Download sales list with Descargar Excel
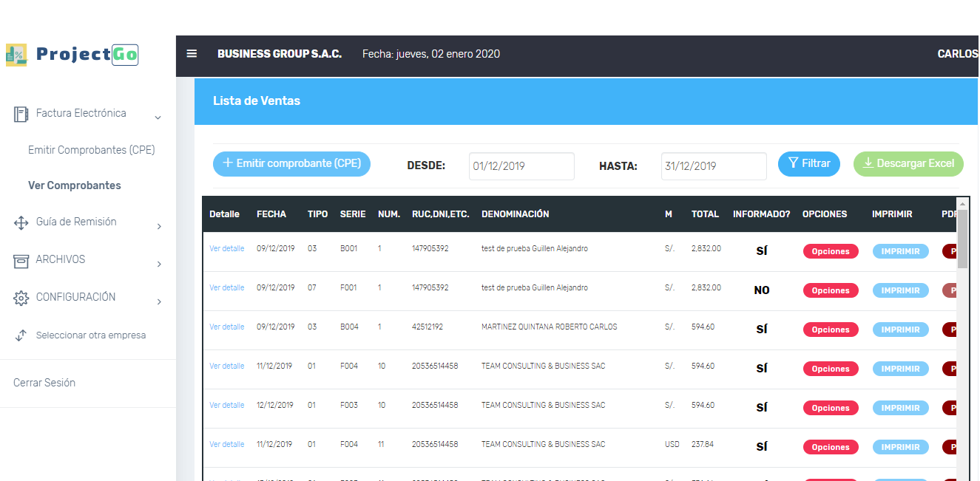The image size is (980, 481). pyautogui.click(x=908, y=164)
